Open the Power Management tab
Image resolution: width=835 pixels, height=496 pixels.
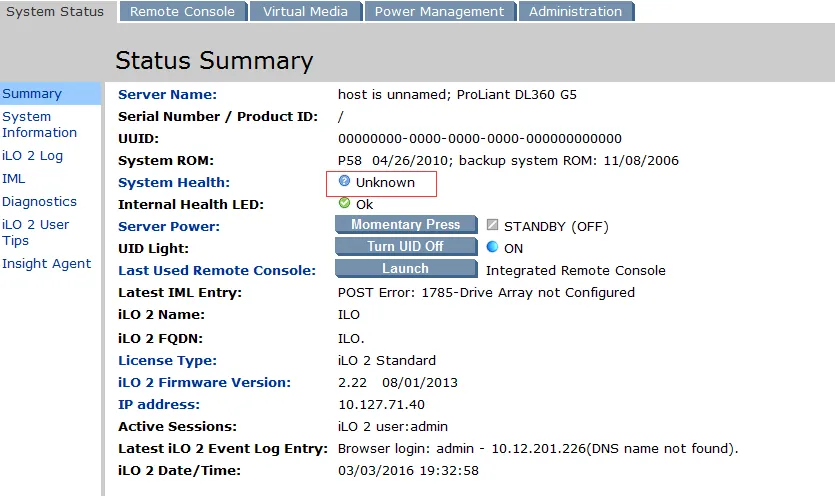(x=440, y=12)
